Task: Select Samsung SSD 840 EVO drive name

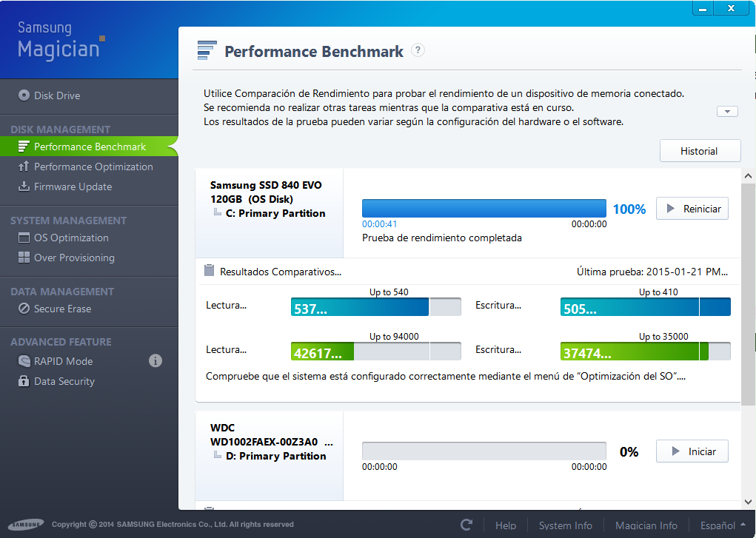Action: click(x=266, y=192)
